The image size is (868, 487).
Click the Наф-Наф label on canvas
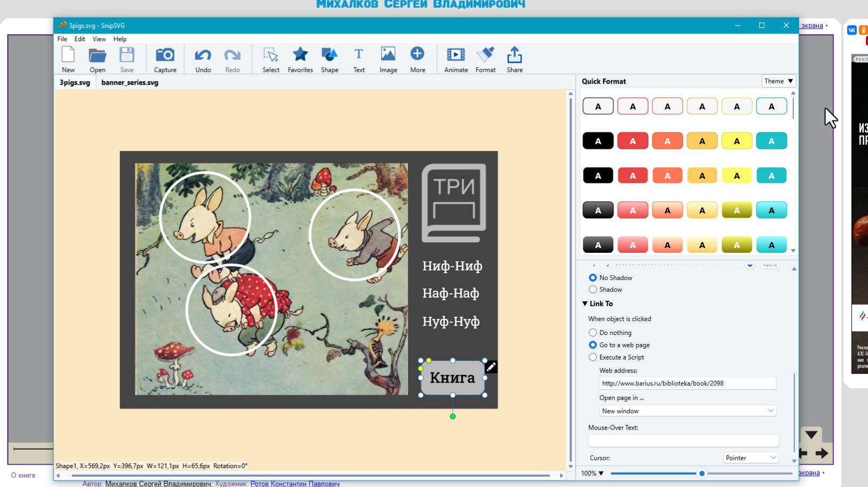tap(451, 293)
